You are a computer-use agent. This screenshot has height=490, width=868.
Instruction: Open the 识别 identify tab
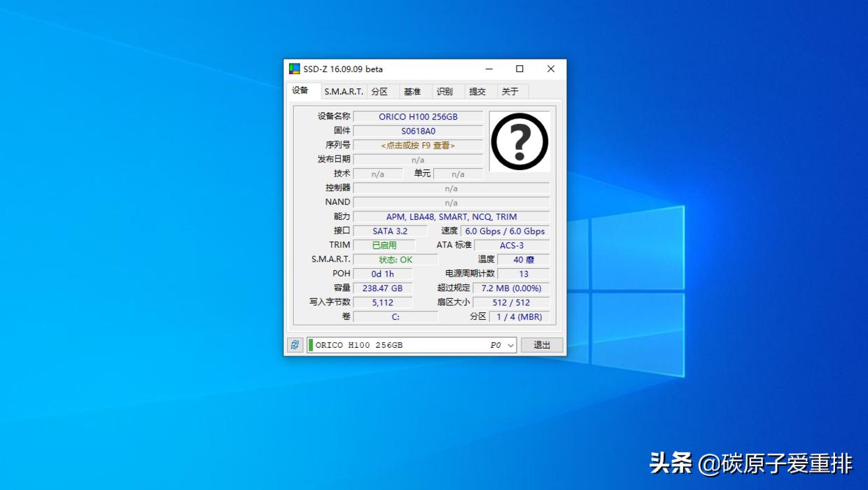click(x=446, y=91)
